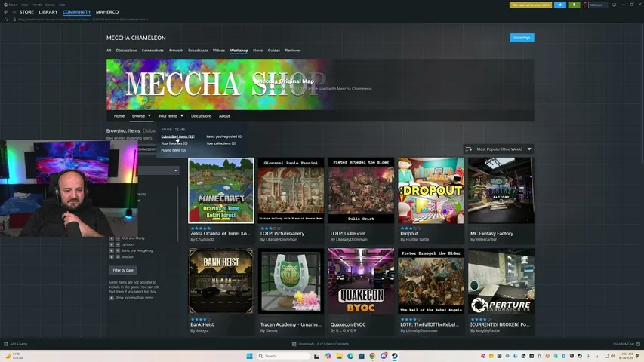The width and height of the screenshot is (644, 362).
Task: Open Played items in Your Items menu
Action: (x=174, y=150)
